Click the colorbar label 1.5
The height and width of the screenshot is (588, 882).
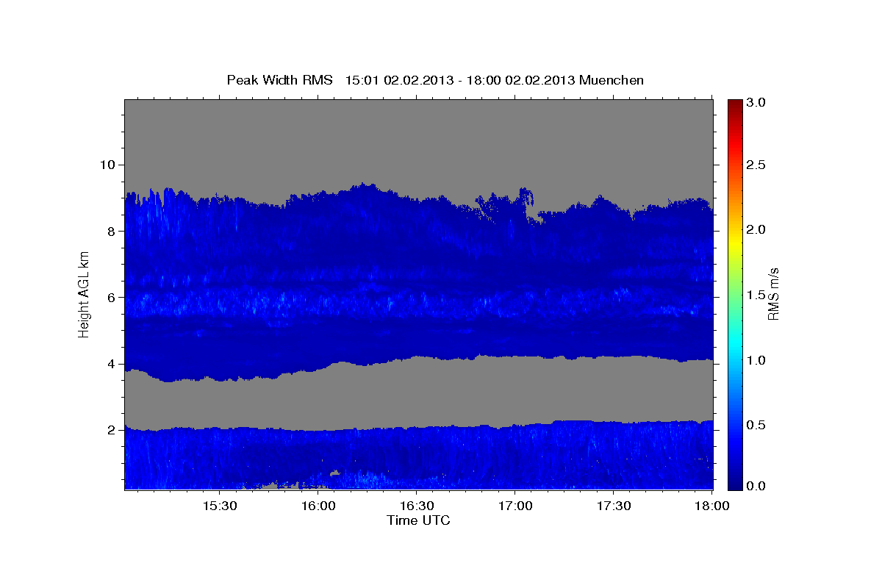click(x=757, y=295)
